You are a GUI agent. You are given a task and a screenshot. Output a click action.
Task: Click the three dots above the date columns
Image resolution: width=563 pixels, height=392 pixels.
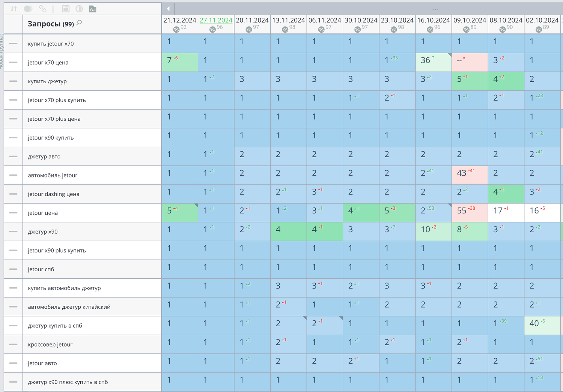tap(435, 9)
